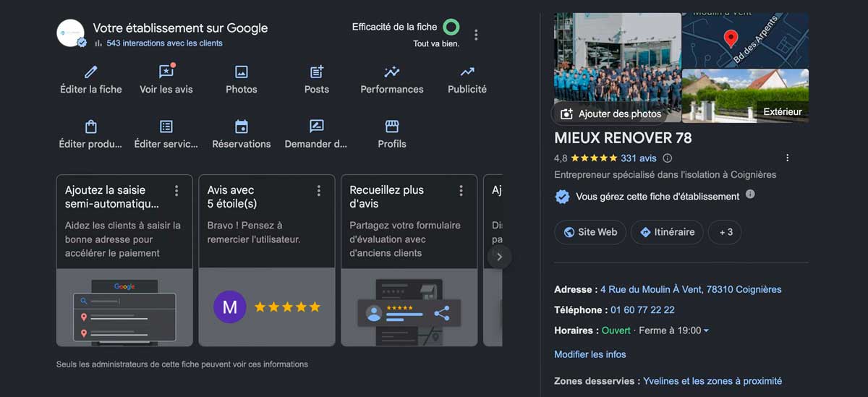The width and height of the screenshot is (868, 397).
Task: Open options menu on the saisie semi-automatique card
Action: click(x=176, y=191)
